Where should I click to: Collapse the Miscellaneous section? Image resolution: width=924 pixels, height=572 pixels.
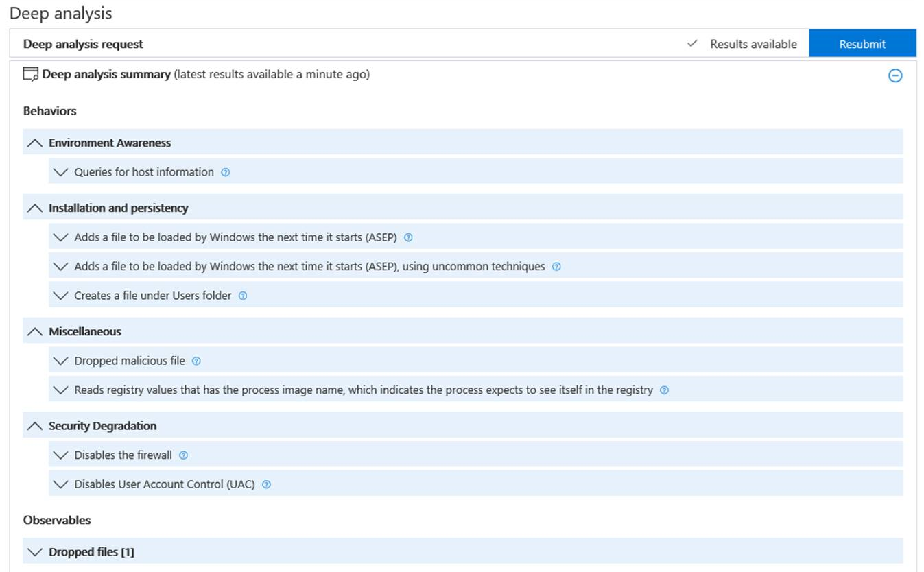click(34, 331)
